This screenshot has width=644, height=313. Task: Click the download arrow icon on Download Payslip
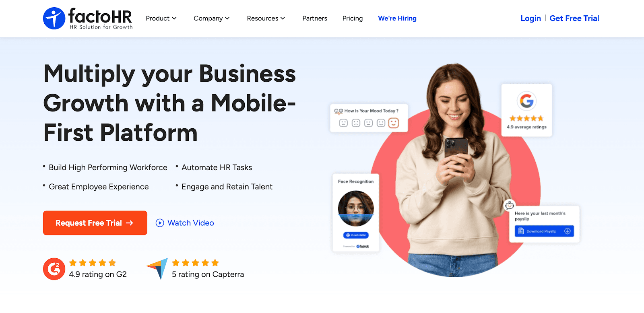click(568, 231)
